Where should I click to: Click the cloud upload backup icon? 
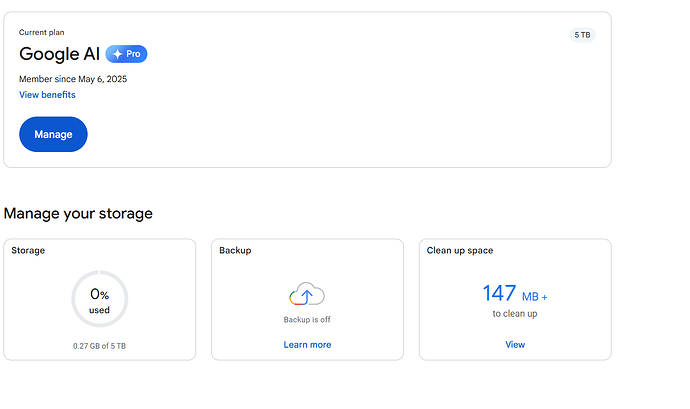click(307, 294)
